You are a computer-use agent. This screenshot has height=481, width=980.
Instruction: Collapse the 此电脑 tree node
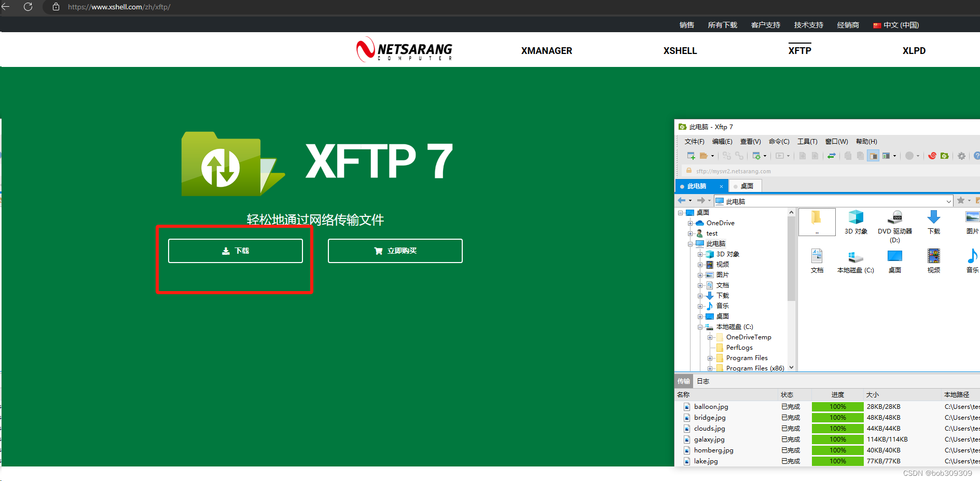tap(691, 244)
